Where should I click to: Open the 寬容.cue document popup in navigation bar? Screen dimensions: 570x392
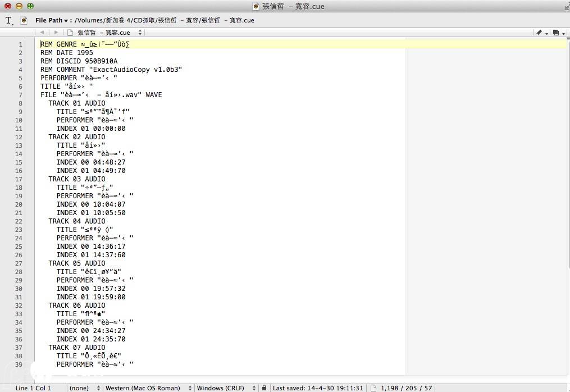pos(107,33)
